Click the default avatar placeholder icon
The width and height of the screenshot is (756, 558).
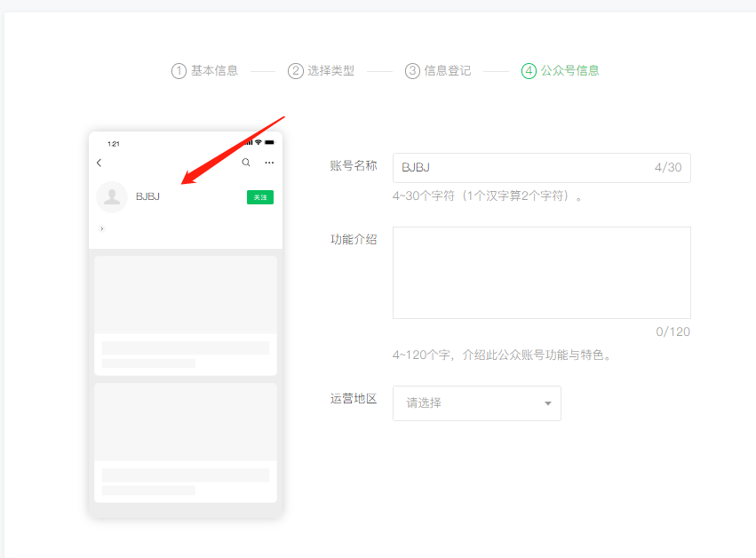point(112,197)
